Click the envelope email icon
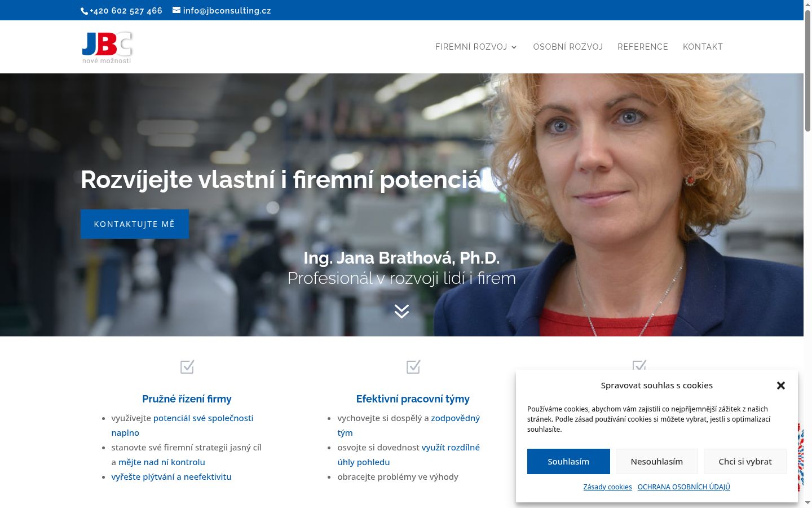812x508 pixels. pos(176,10)
